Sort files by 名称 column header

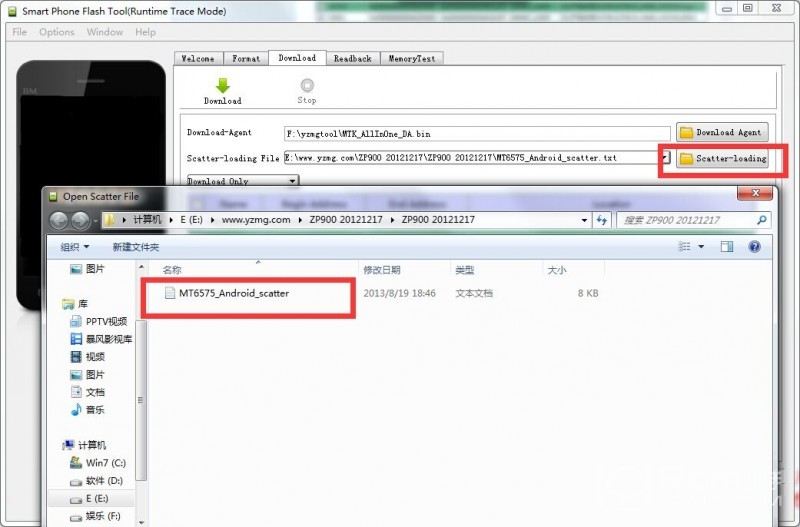coord(172,270)
